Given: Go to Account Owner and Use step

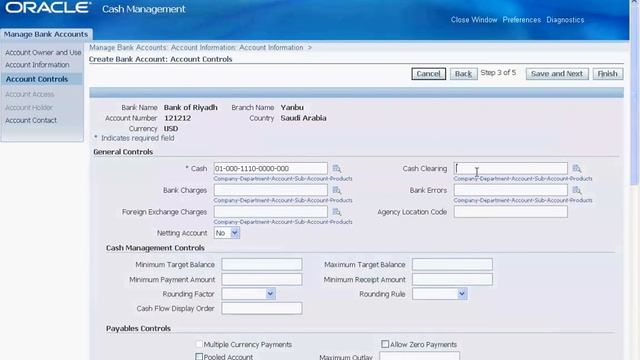Looking at the screenshot, I should coord(43,52).
